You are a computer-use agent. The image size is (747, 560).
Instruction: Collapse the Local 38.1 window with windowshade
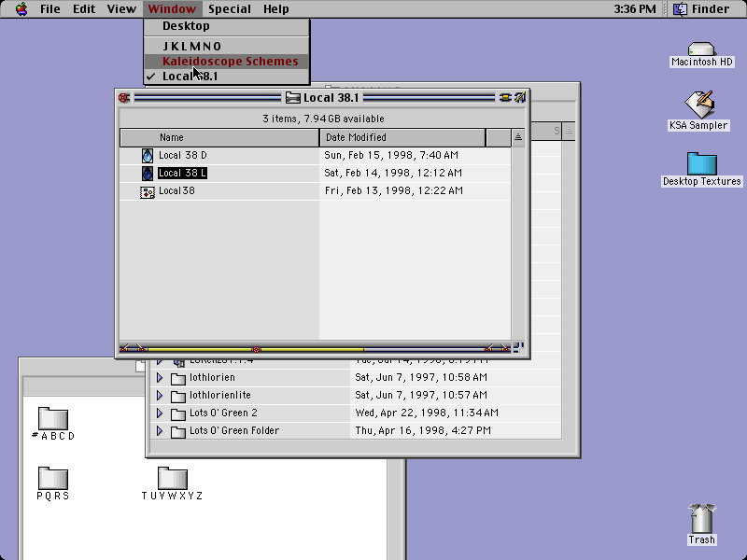(x=520, y=98)
